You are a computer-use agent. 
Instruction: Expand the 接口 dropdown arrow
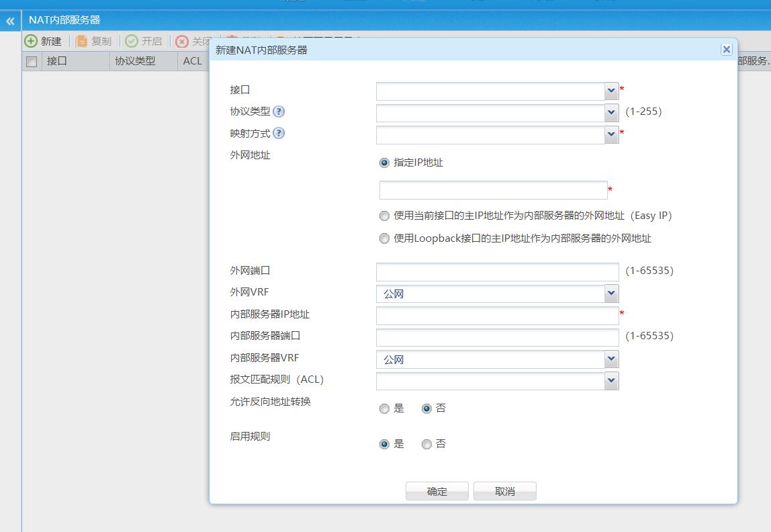pyautogui.click(x=611, y=91)
